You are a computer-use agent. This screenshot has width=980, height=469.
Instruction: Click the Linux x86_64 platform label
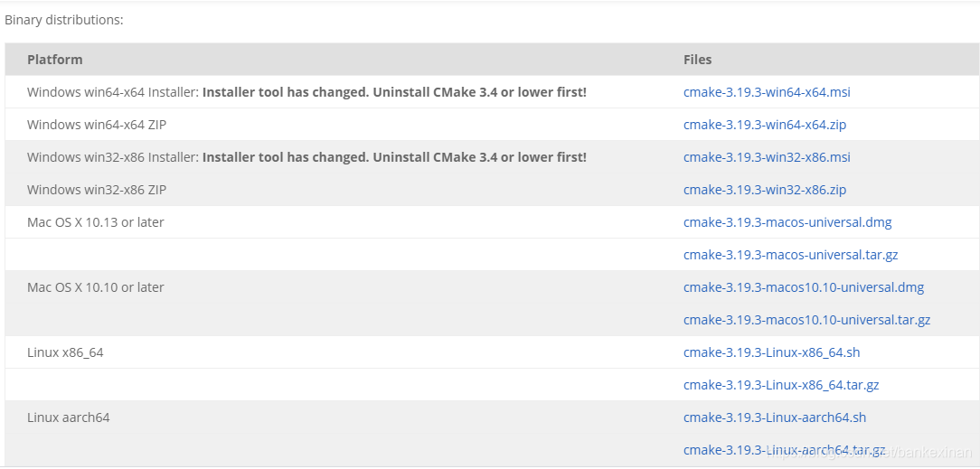(x=66, y=352)
